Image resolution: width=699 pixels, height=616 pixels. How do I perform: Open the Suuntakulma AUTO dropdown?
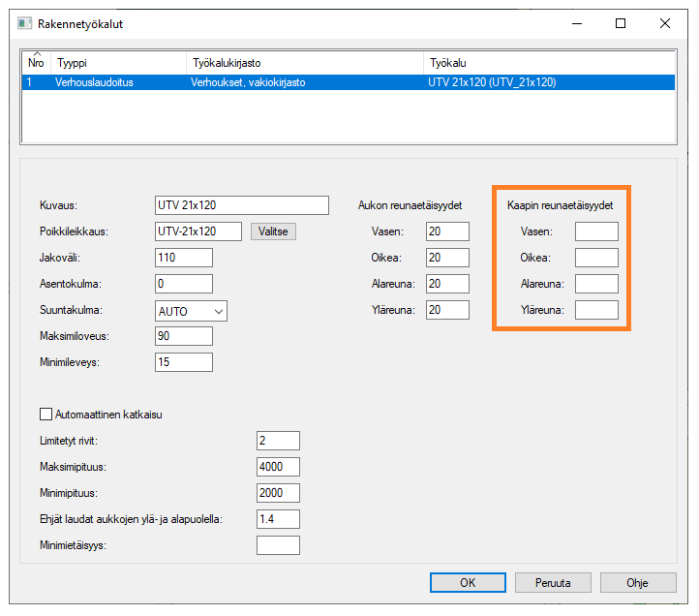[191, 311]
